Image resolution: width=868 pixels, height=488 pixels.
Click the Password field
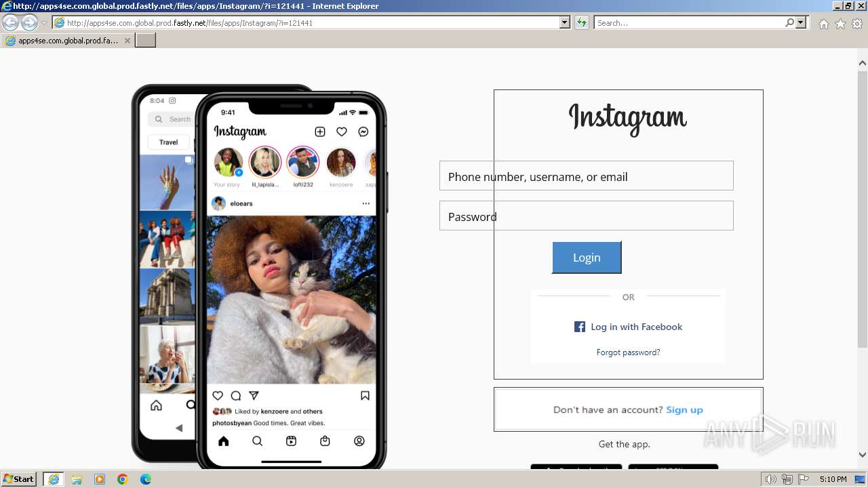click(587, 216)
